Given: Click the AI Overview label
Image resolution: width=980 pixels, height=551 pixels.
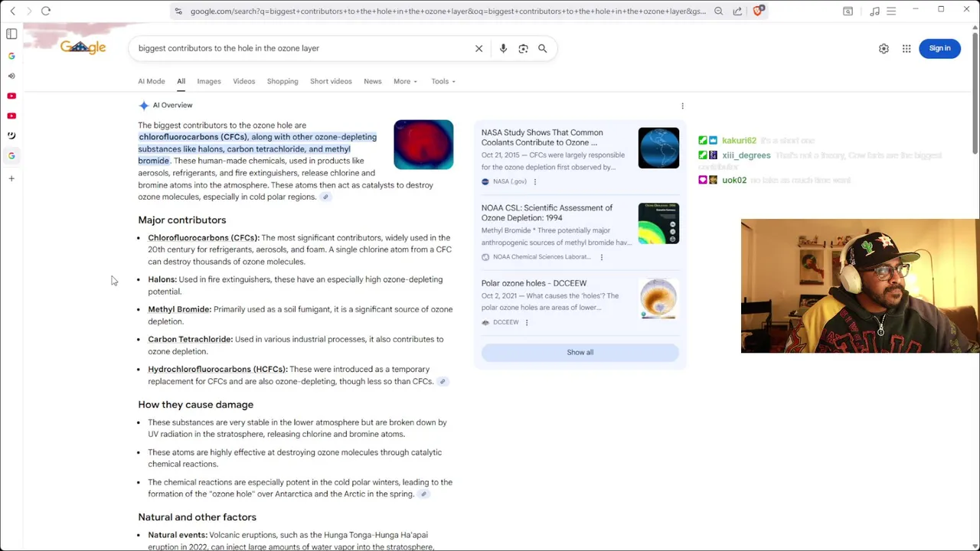Looking at the screenshot, I should pyautogui.click(x=172, y=106).
